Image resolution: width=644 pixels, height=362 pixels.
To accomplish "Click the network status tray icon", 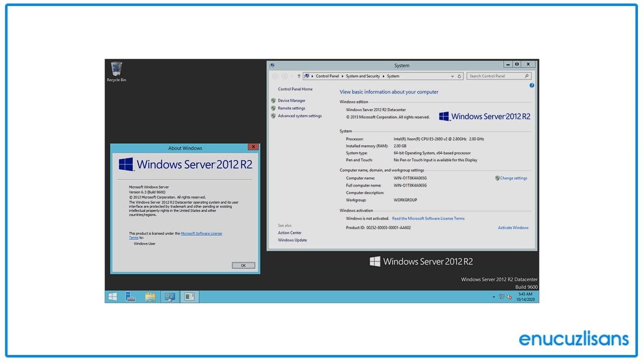I will pyautogui.click(x=502, y=297).
